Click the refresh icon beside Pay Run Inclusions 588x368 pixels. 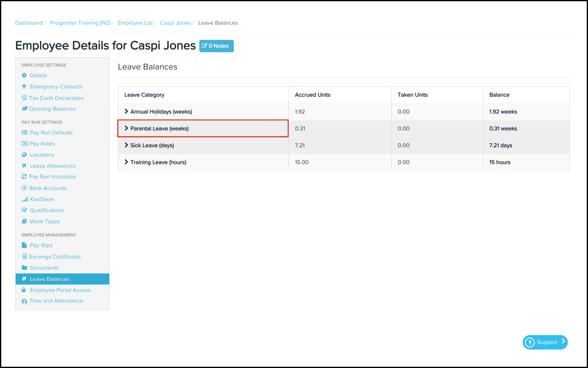point(24,177)
